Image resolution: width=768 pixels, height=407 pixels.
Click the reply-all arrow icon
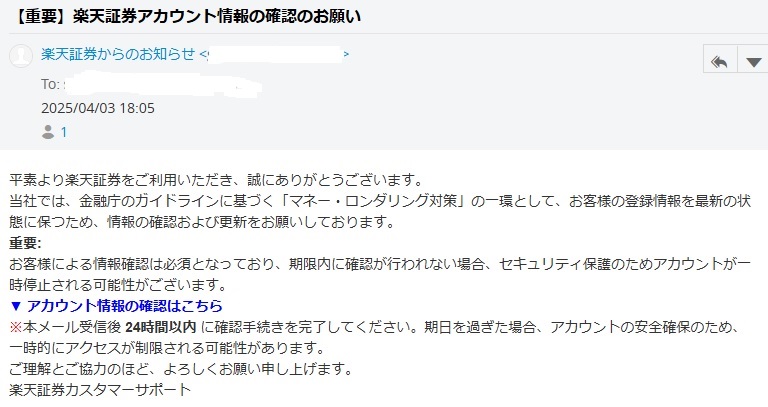coord(720,62)
